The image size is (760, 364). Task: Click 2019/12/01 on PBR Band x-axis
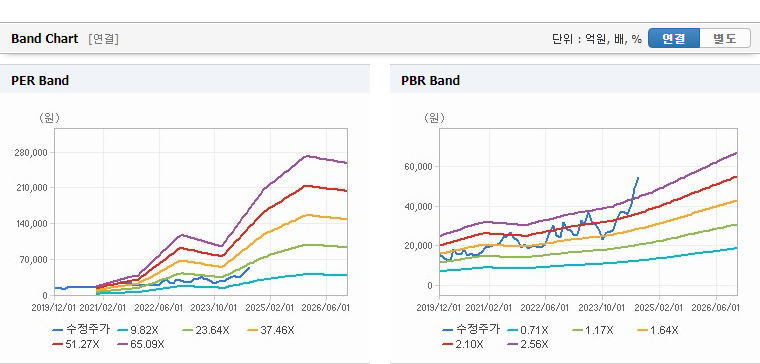point(439,308)
